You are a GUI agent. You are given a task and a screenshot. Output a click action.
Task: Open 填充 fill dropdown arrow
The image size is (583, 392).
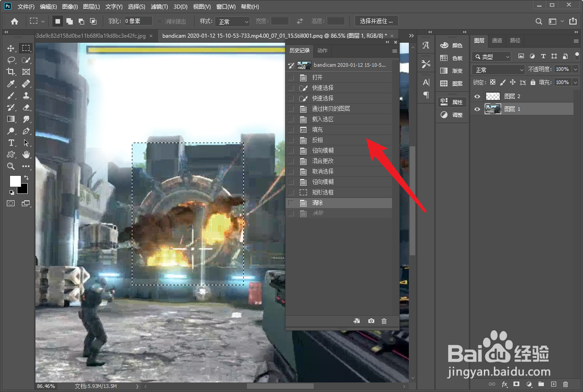tap(576, 82)
